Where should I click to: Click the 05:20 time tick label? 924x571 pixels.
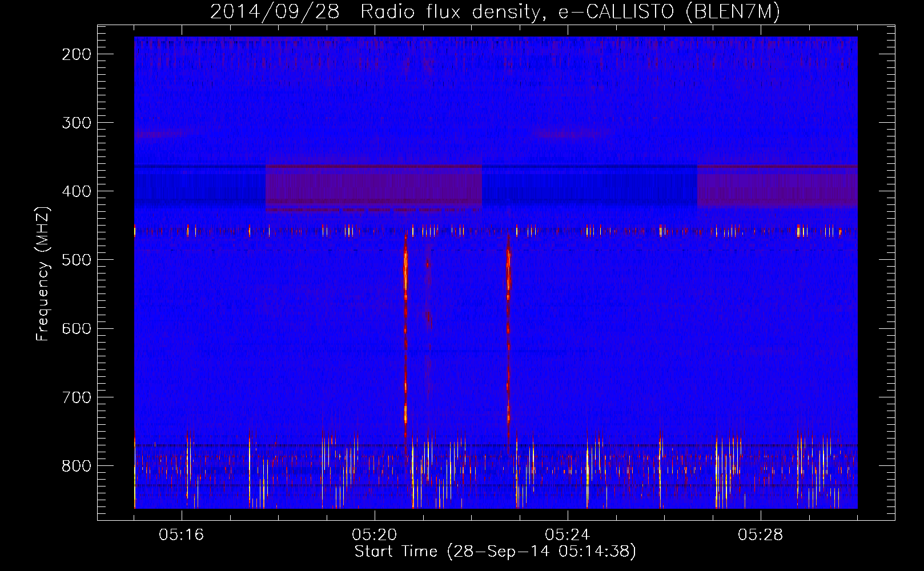click(x=375, y=535)
